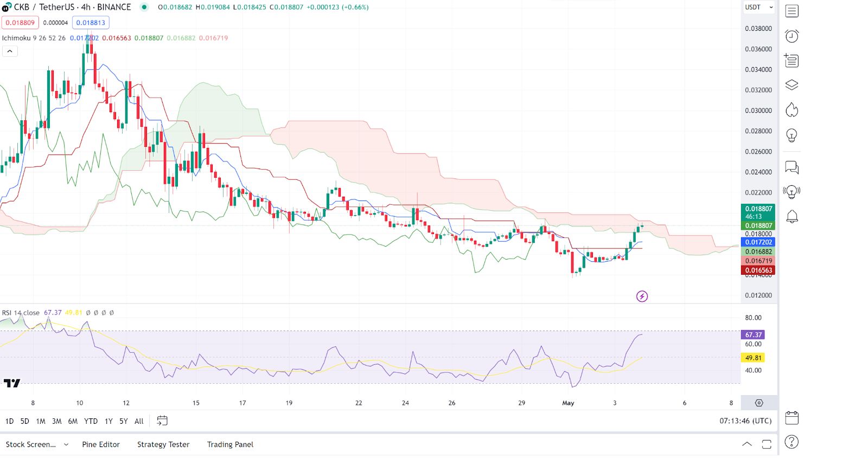
Task: Open the Help question mark icon
Action: tap(792, 442)
